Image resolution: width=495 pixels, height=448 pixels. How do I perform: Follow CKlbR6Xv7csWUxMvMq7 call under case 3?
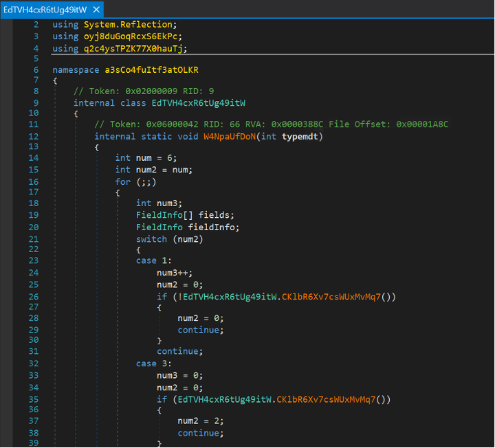point(327,399)
